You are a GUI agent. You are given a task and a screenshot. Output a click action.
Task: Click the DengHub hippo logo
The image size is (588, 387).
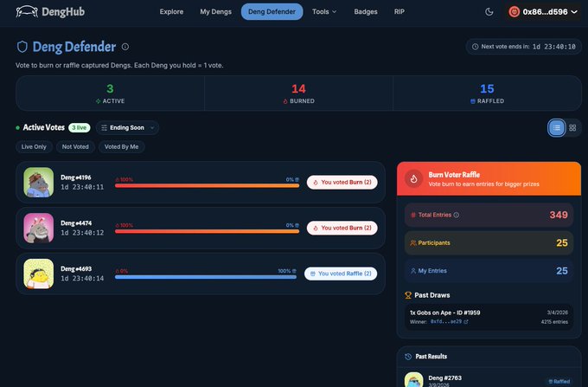27,11
